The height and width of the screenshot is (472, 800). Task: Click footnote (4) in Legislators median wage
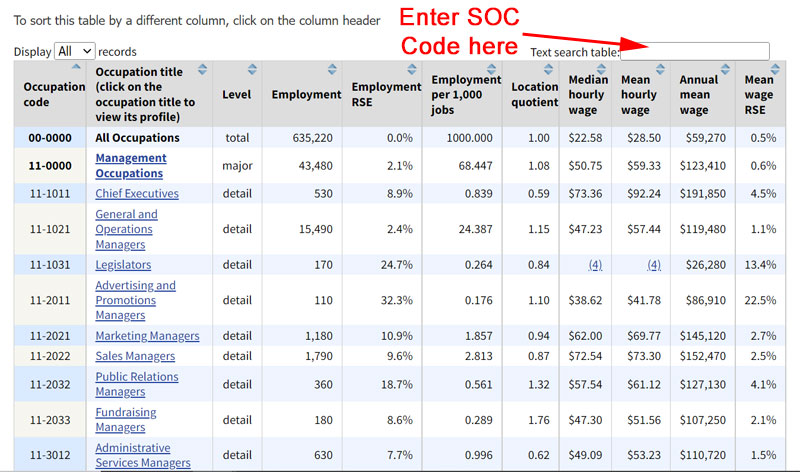(x=595, y=265)
